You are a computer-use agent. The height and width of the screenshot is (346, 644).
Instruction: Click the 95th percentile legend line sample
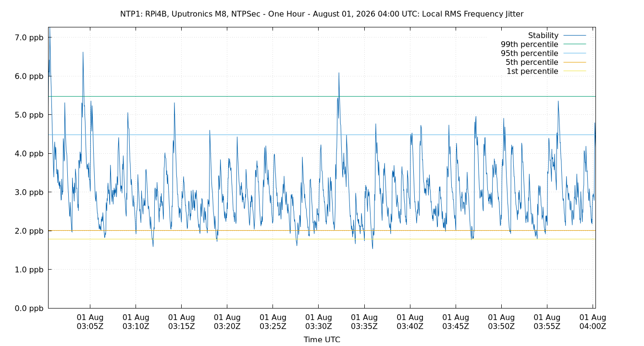coord(574,53)
